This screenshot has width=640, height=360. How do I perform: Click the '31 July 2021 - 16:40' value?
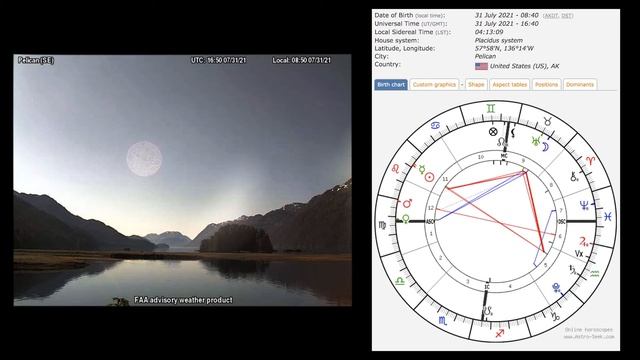506,24
